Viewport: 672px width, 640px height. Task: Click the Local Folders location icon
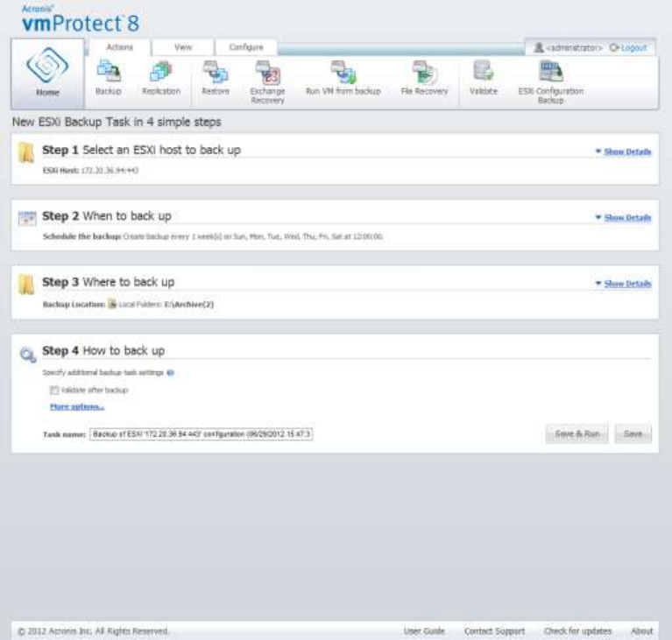[x=112, y=304]
